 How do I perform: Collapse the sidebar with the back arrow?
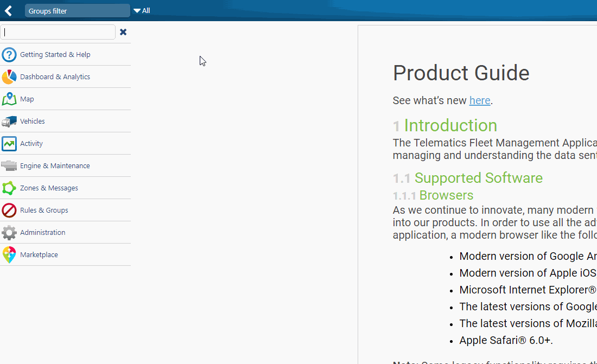coord(8,11)
